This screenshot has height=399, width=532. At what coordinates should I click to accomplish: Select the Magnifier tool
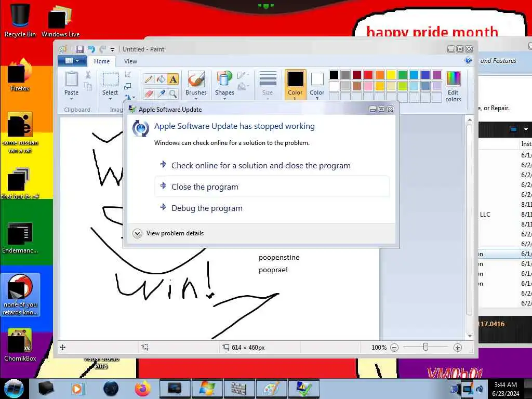pyautogui.click(x=173, y=94)
